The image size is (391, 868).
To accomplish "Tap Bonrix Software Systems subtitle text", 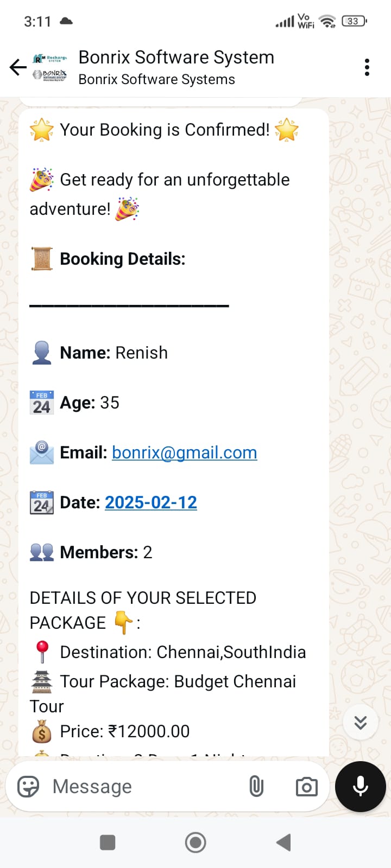I will coord(156,80).
